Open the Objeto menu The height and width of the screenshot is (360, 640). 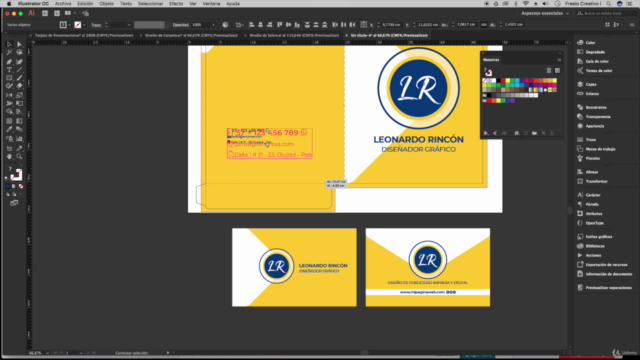[x=107, y=4]
